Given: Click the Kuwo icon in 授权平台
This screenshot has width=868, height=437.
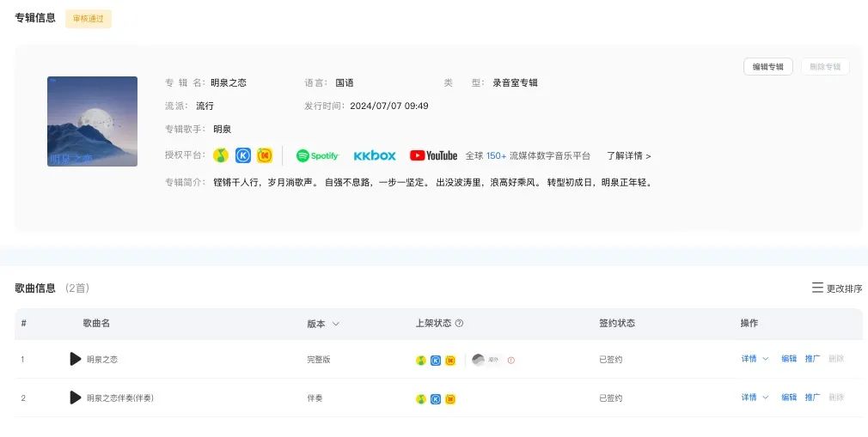Looking at the screenshot, I should 265,155.
